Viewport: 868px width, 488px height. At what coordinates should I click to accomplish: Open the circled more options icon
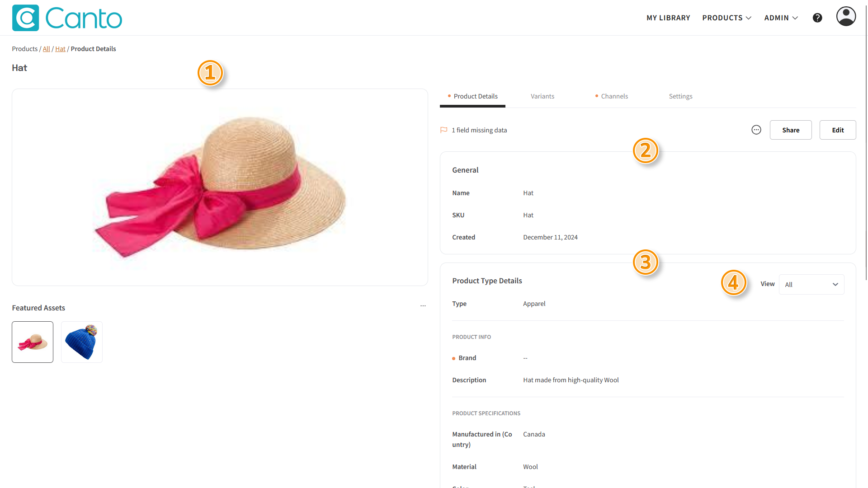click(x=756, y=130)
